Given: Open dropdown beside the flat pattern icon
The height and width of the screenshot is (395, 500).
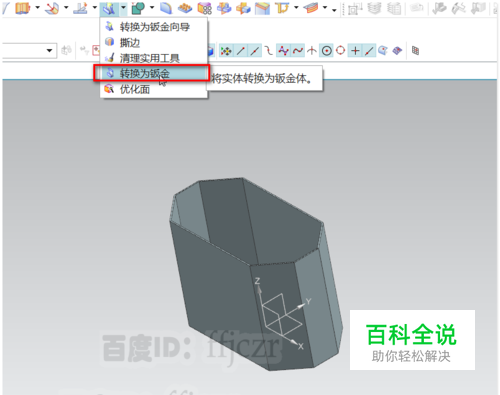Looking at the screenshot, I should [325, 7].
